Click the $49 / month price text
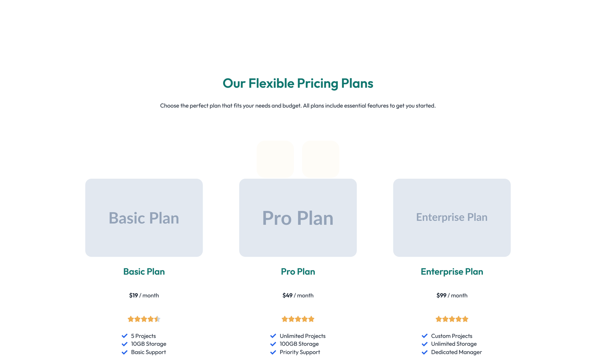The image size is (596, 364). [x=298, y=295]
